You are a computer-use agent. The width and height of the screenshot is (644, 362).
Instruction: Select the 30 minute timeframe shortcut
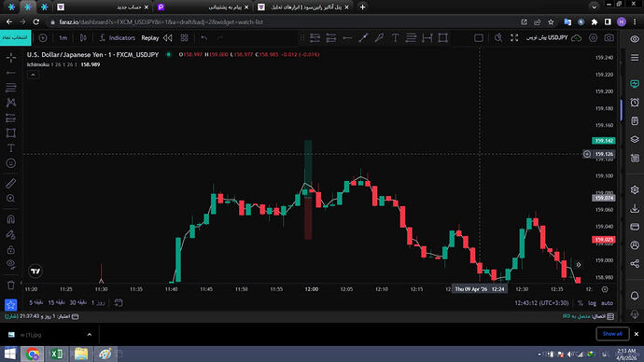78,302
